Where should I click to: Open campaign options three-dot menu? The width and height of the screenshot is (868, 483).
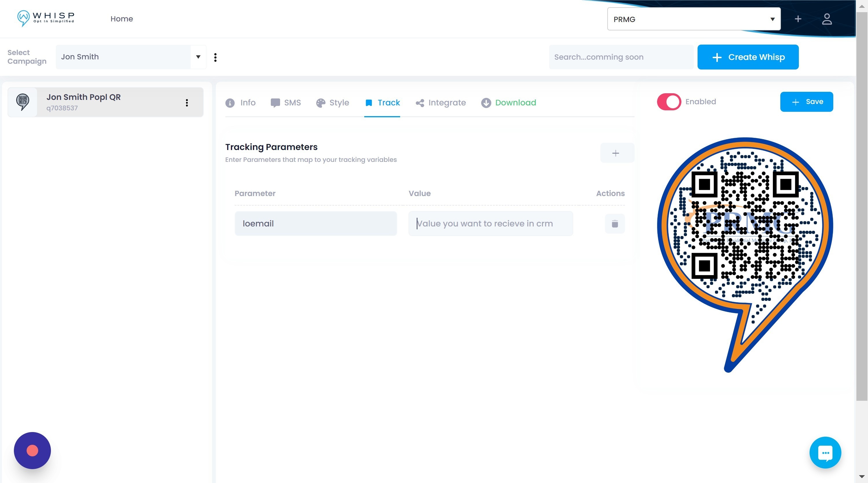pos(215,57)
